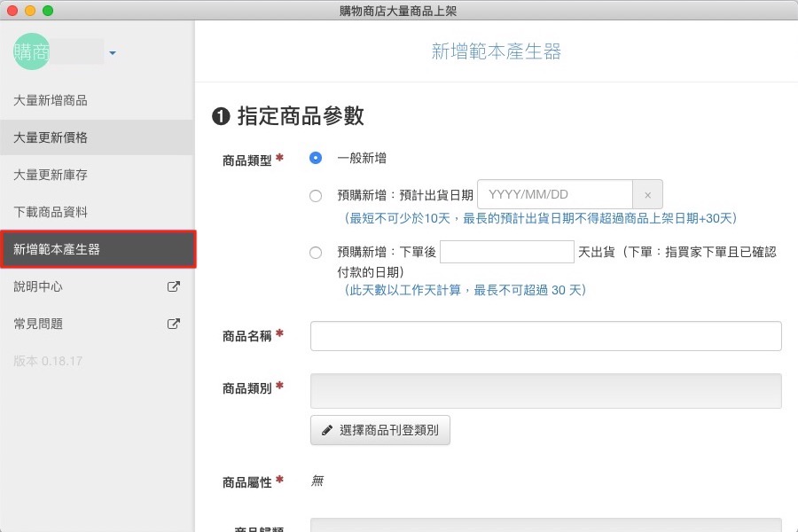The width and height of the screenshot is (798, 532).
Task: Select 預購新增 下單後 radio button
Action: pyautogui.click(x=316, y=253)
